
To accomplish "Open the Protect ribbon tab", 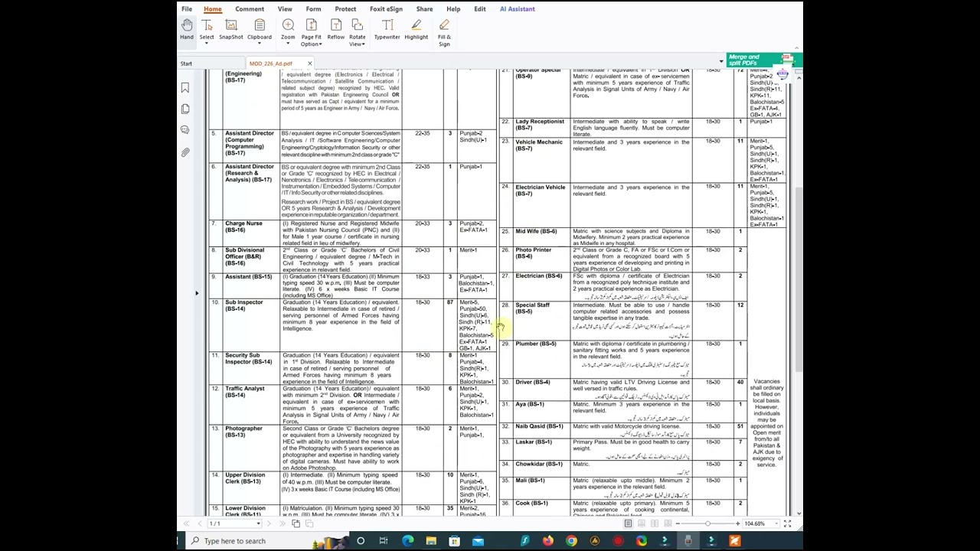I will coord(345,9).
